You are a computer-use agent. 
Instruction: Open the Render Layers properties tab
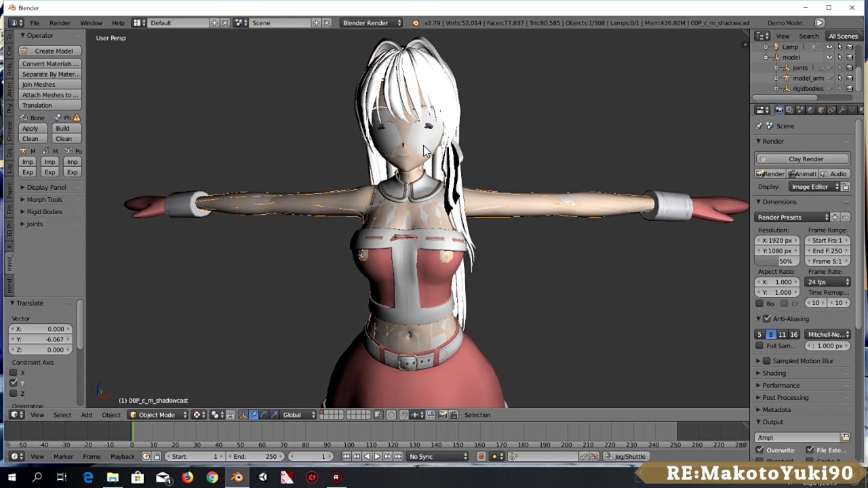point(789,110)
